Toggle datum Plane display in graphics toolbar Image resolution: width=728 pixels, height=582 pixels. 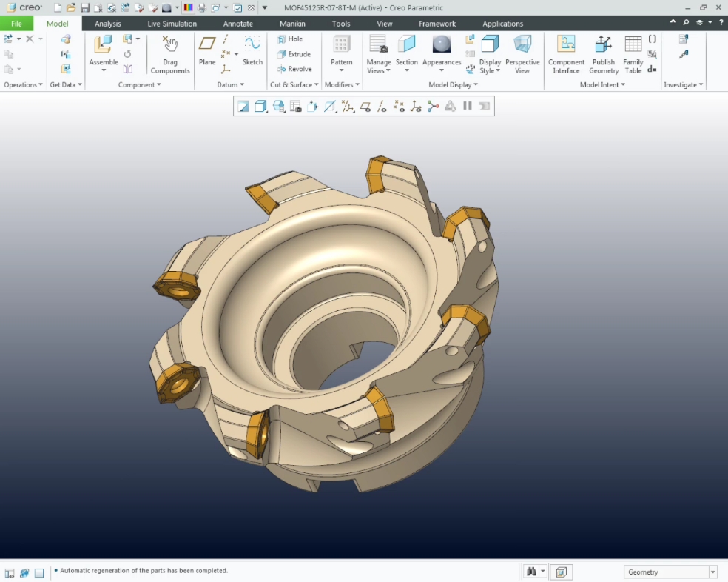pos(365,107)
